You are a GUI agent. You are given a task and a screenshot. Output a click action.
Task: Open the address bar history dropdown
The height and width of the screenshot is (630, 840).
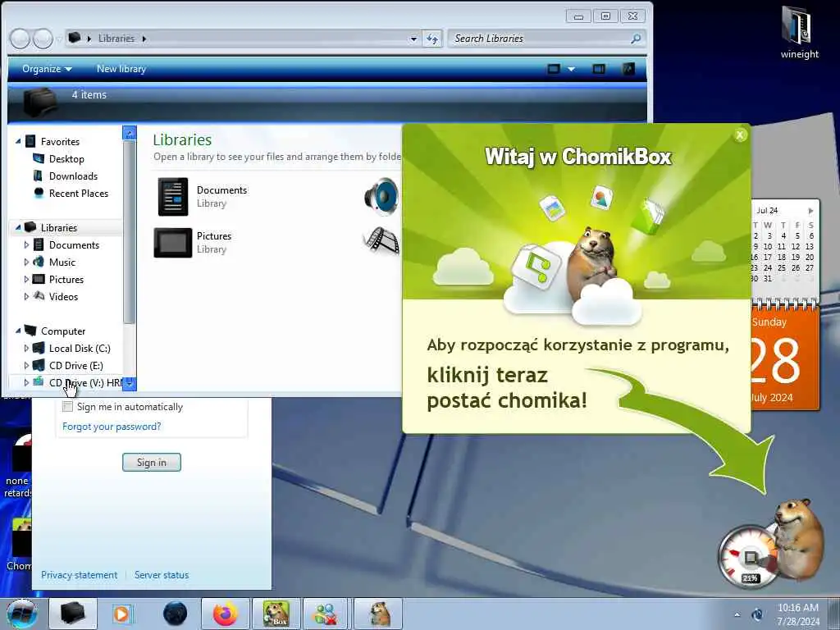pos(413,39)
